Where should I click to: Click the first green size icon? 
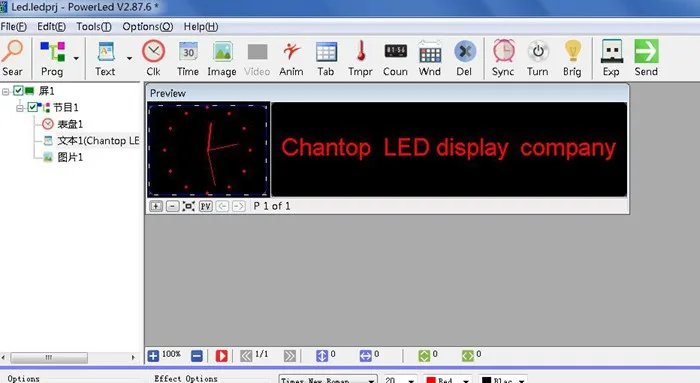click(424, 356)
